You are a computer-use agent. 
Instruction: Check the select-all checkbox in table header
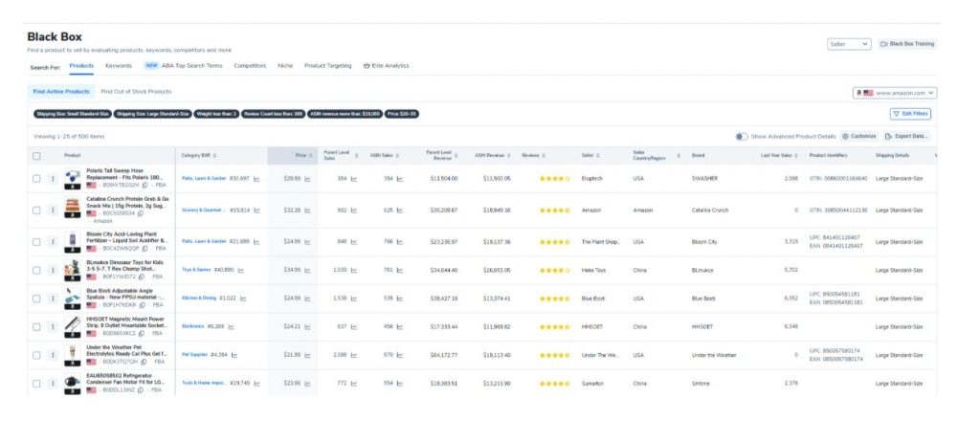point(36,156)
